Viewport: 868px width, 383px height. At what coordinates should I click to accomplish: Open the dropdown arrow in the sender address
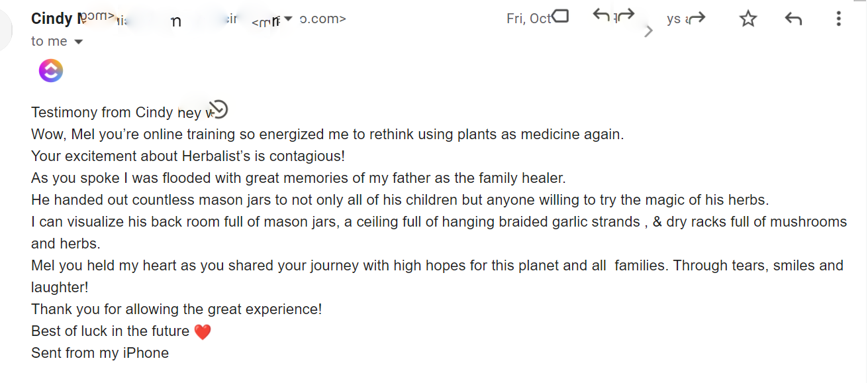288,19
